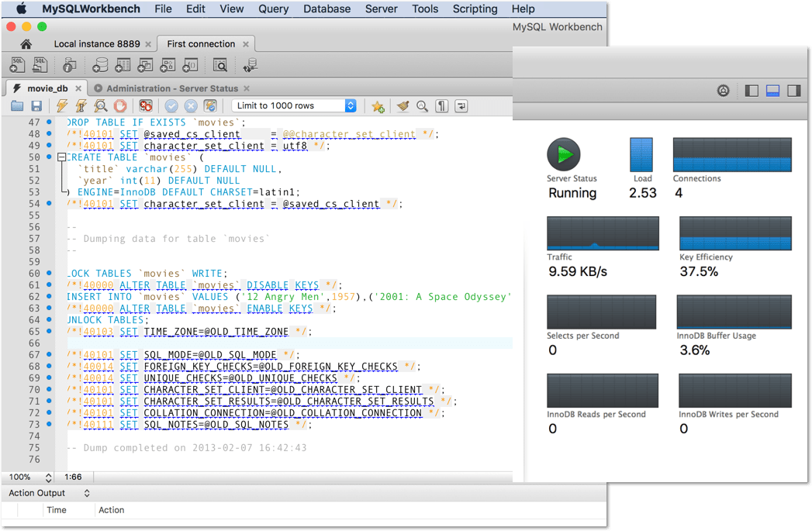The height and width of the screenshot is (531, 812).
Task: Open the Tools menu
Action: pos(425,9)
